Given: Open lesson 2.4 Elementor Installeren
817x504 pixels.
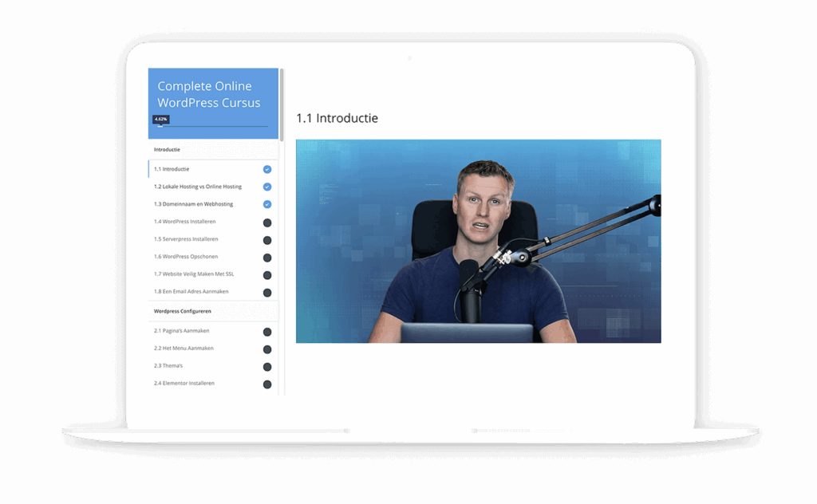Looking at the screenshot, I should (184, 384).
